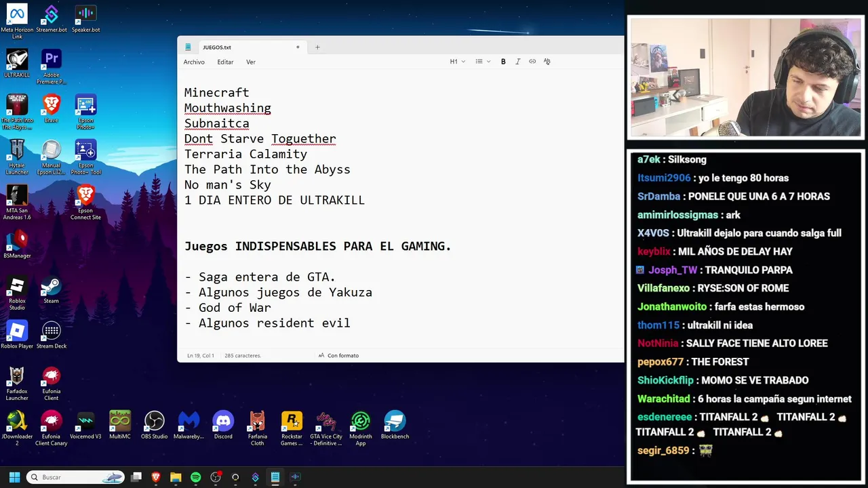Screen dimensions: 868x488
Task: Open the OBS Studio desktop icon
Action: pos(154,425)
